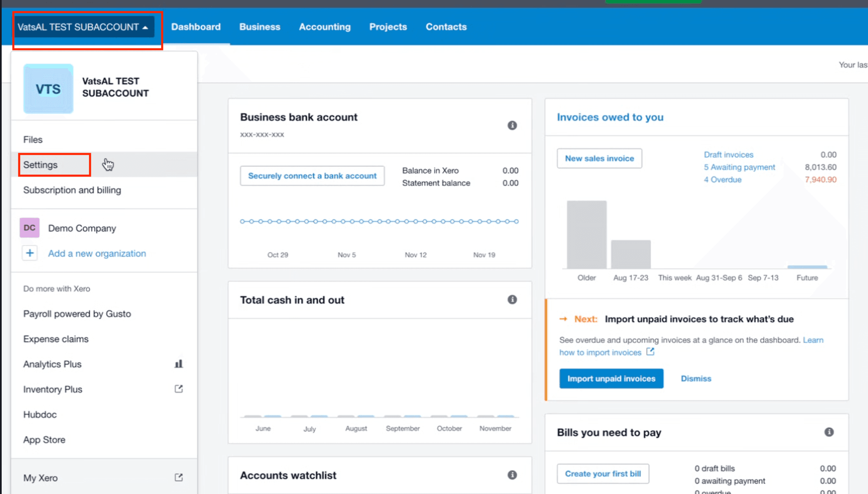
Task: Click the 7,940.90 overdue amount
Action: pyautogui.click(x=820, y=180)
